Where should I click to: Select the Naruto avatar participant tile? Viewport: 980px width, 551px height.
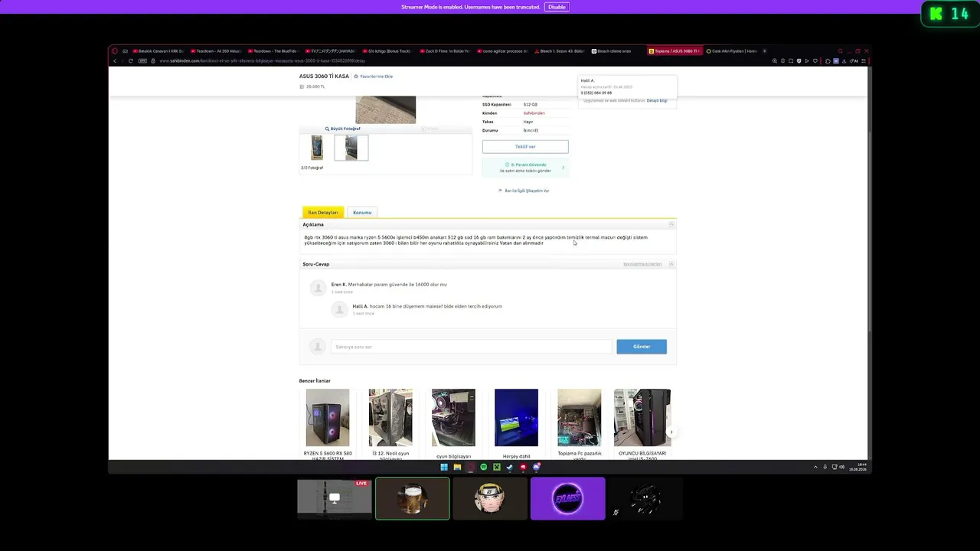click(490, 498)
